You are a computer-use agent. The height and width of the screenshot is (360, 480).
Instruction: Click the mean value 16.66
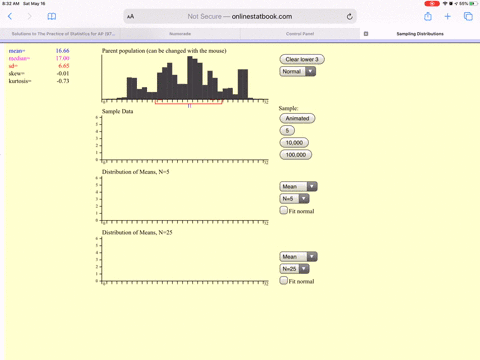pyautogui.click(x=62, y=51)
